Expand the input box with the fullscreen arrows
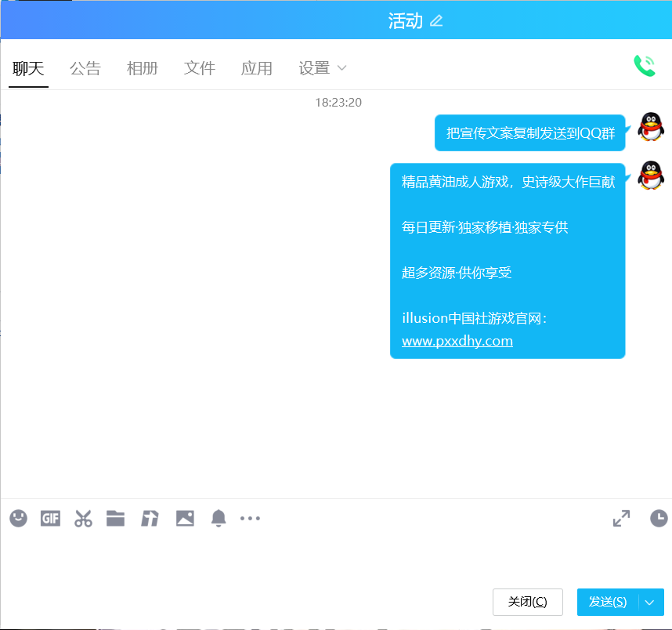The width and height of the screenshot is (672, 630). pos(621,519)
